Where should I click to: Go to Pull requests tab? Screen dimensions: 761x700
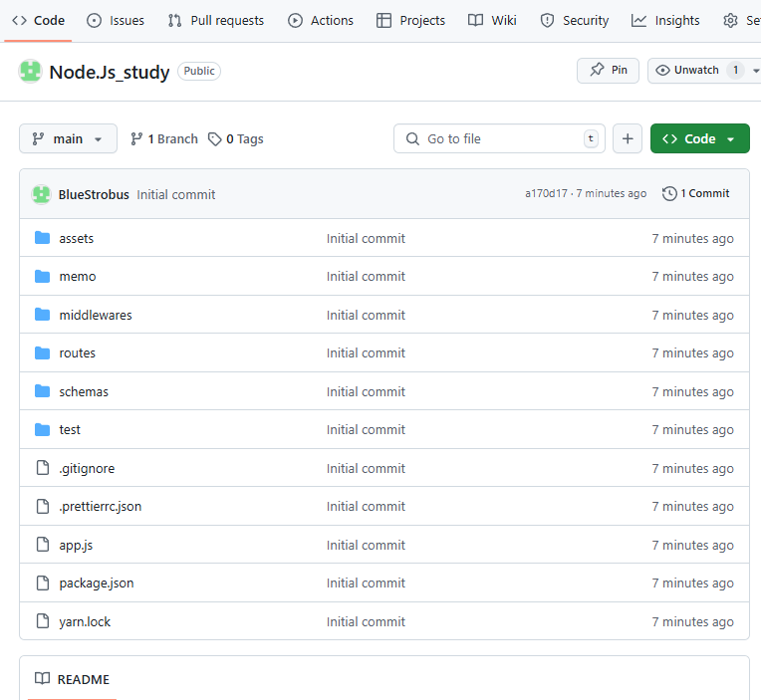click(216, 20)
